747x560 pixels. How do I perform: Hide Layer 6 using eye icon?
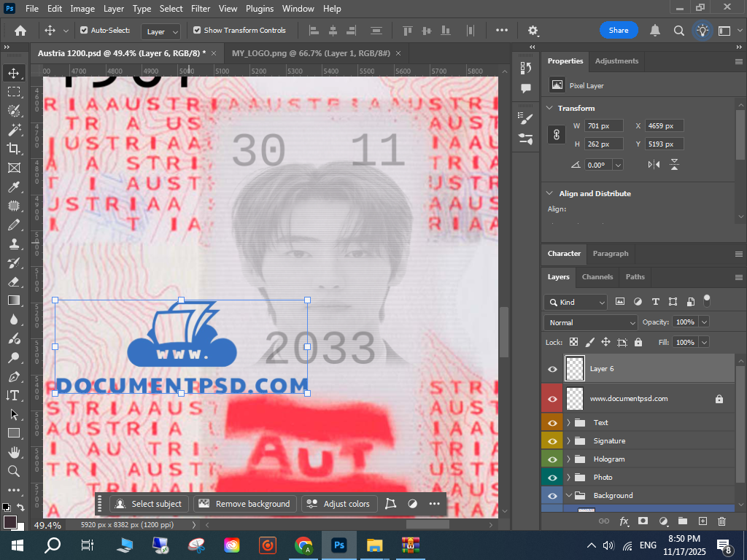(x=552, y=369)
